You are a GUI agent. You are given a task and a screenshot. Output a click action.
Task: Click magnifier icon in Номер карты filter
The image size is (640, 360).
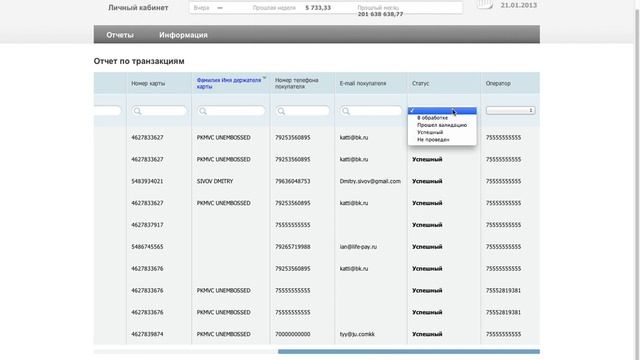click(138, 111)
